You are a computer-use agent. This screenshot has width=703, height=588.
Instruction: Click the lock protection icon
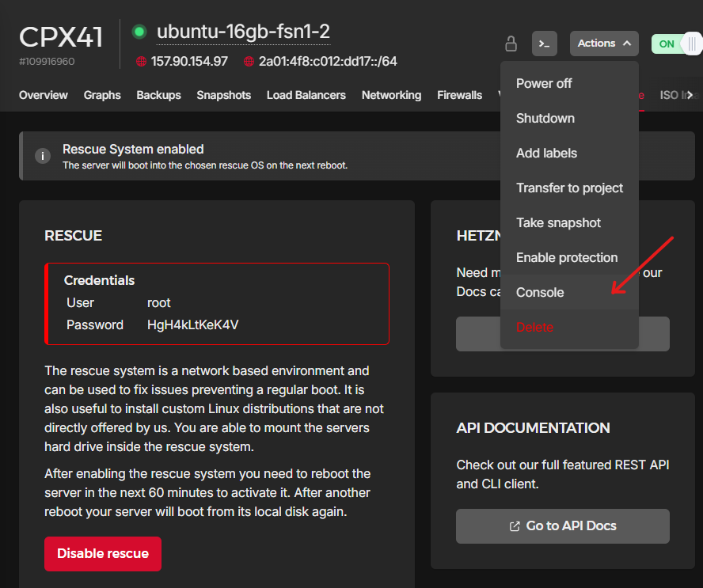pyautogui.click(x=511, y=44)
